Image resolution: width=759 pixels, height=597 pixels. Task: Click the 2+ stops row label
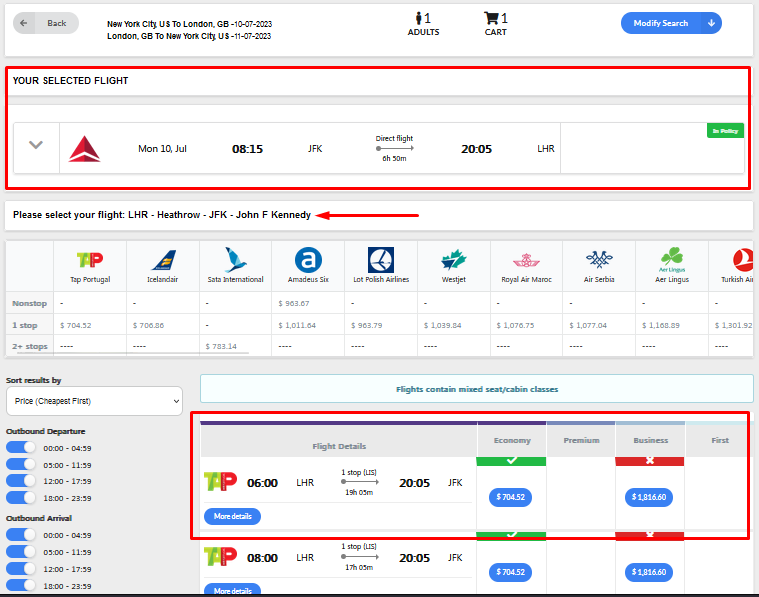click(30, 346)
